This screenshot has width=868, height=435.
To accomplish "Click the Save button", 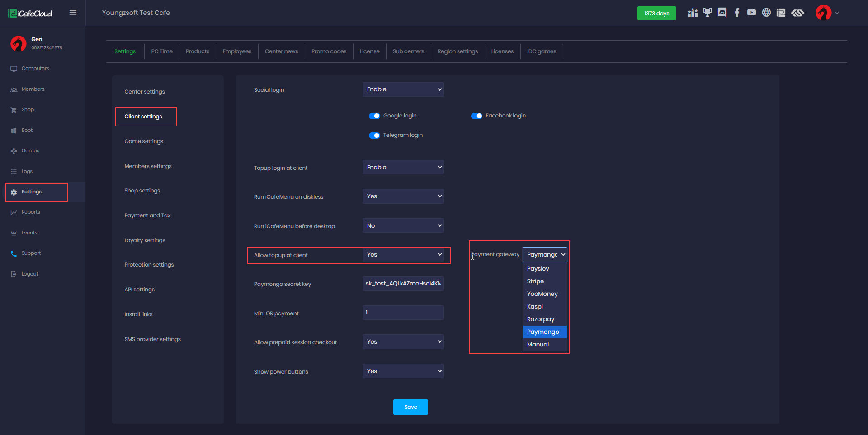I will coord(410,407).
